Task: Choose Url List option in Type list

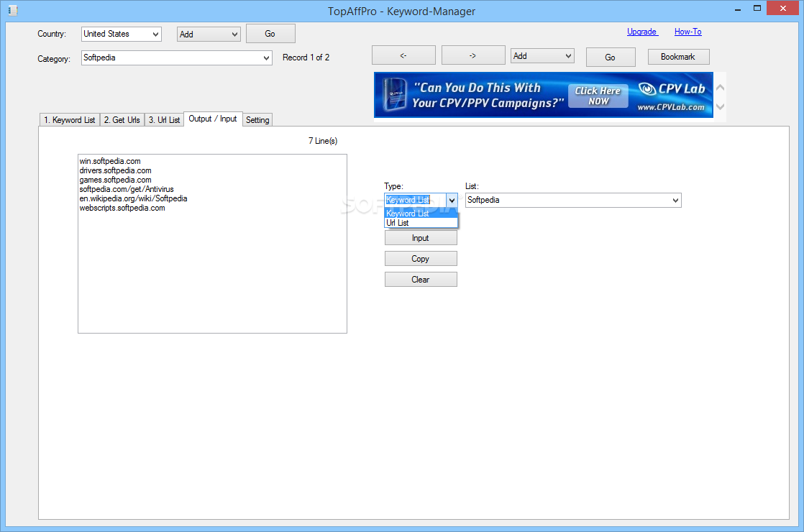Action: (421, 223)
